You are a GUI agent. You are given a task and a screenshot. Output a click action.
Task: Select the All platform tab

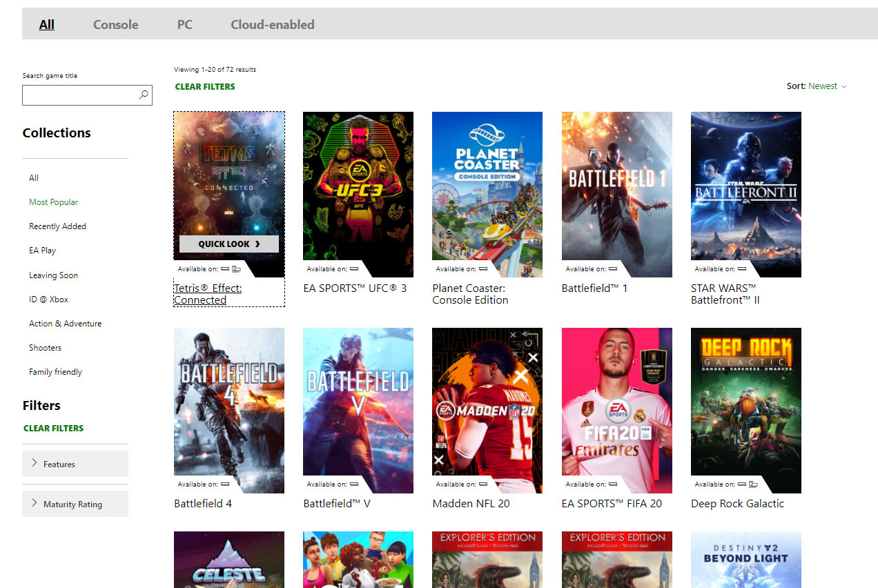(x=47, y=25)
